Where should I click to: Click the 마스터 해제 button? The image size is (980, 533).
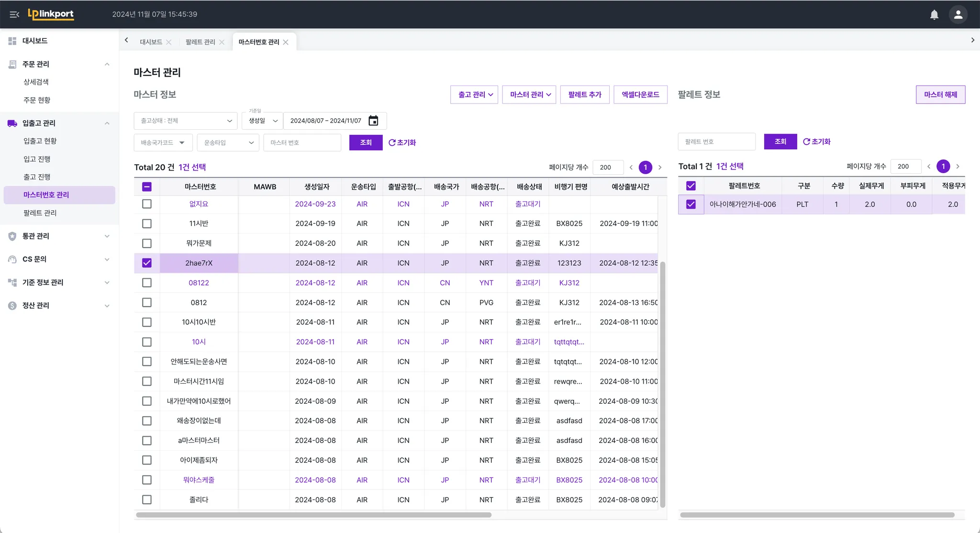[940, 95]
